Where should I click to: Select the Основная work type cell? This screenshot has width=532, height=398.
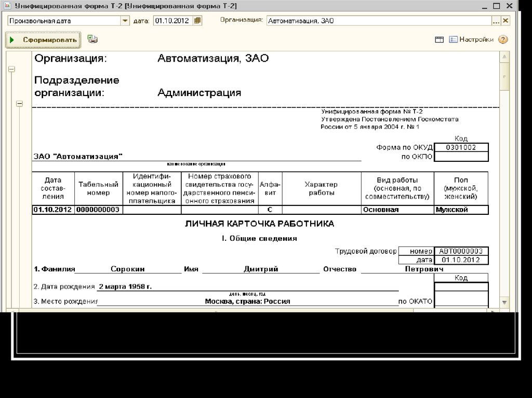[x=397, y=210]
